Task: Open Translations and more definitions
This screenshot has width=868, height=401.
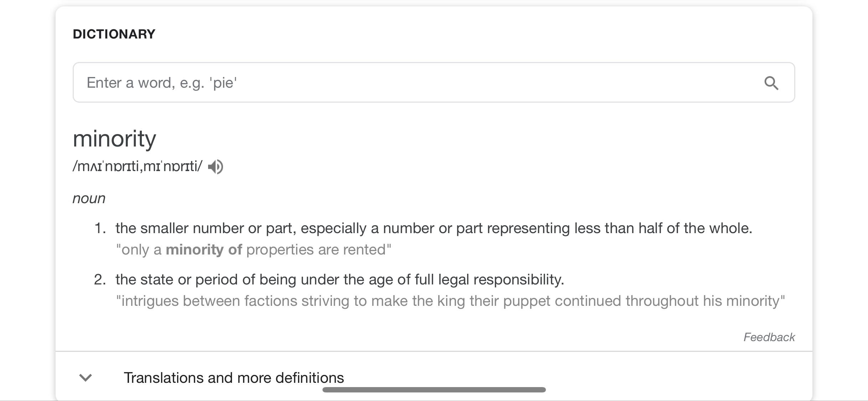Action: point(234,378)
